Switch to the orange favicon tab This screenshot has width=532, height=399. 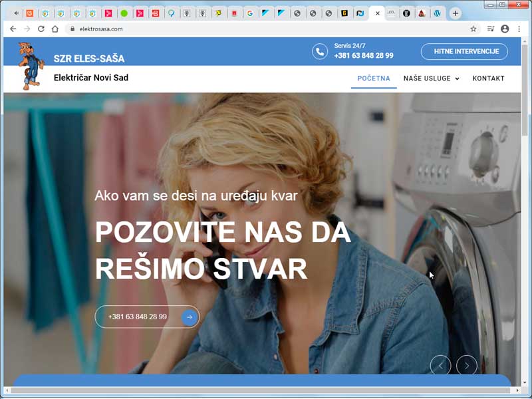(30, 13)
